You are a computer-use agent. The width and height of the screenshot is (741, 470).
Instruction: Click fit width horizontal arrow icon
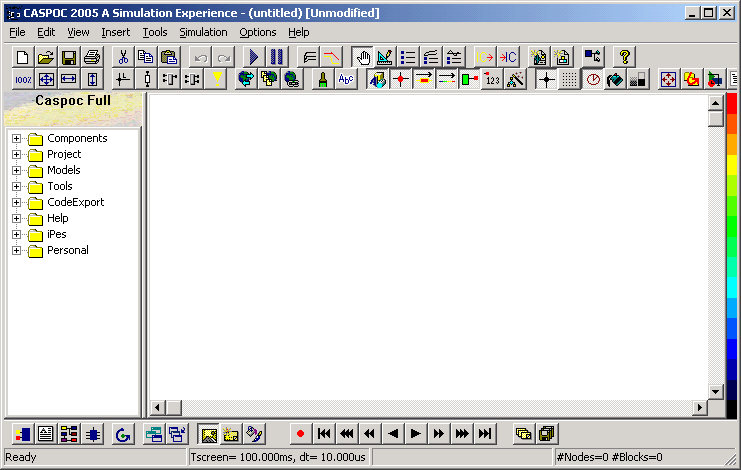[x=69, y=79]
